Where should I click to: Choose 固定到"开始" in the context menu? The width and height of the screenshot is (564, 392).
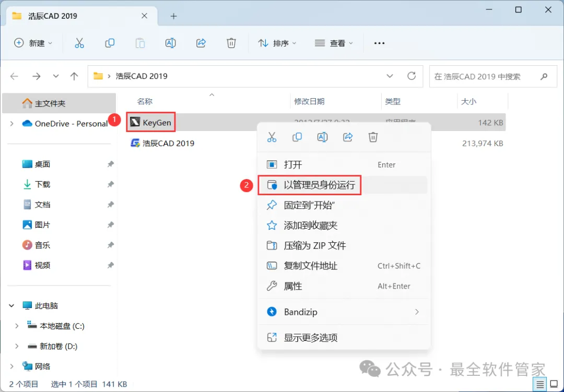tap(344, 205)
